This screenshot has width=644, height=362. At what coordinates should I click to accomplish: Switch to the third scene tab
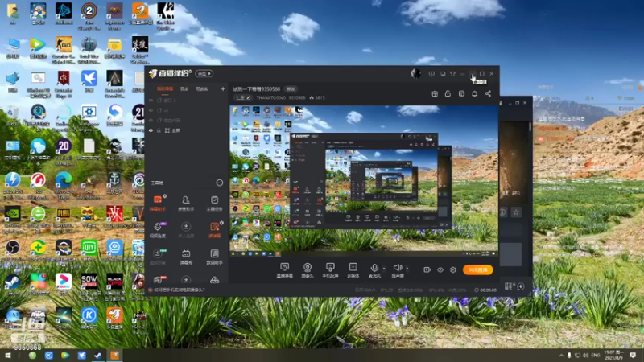pos(202,88)
